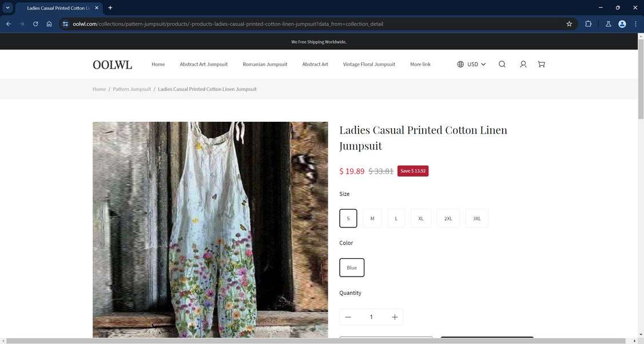
Task: Click the Pattern Jumpsuit breadcrumb link
Action: [x=132, y=89]
